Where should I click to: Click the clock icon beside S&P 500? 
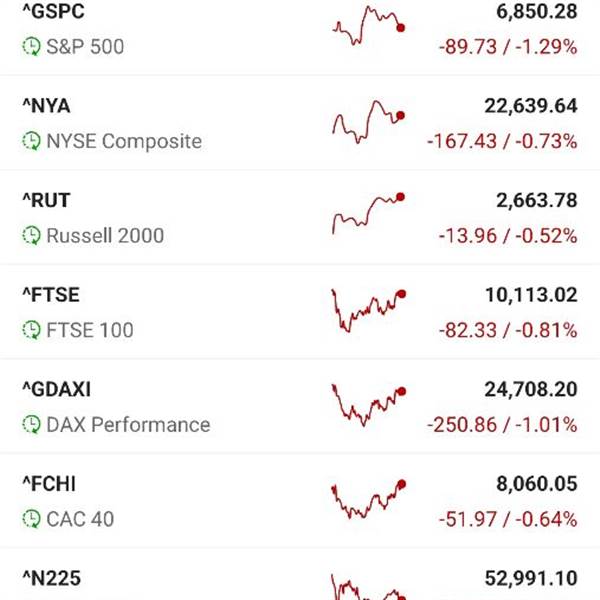click(31, 47)
